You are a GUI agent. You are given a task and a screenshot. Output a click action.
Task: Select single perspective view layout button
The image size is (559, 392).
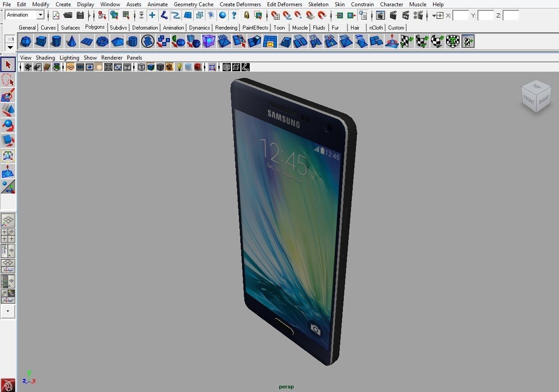pos(8,220)
